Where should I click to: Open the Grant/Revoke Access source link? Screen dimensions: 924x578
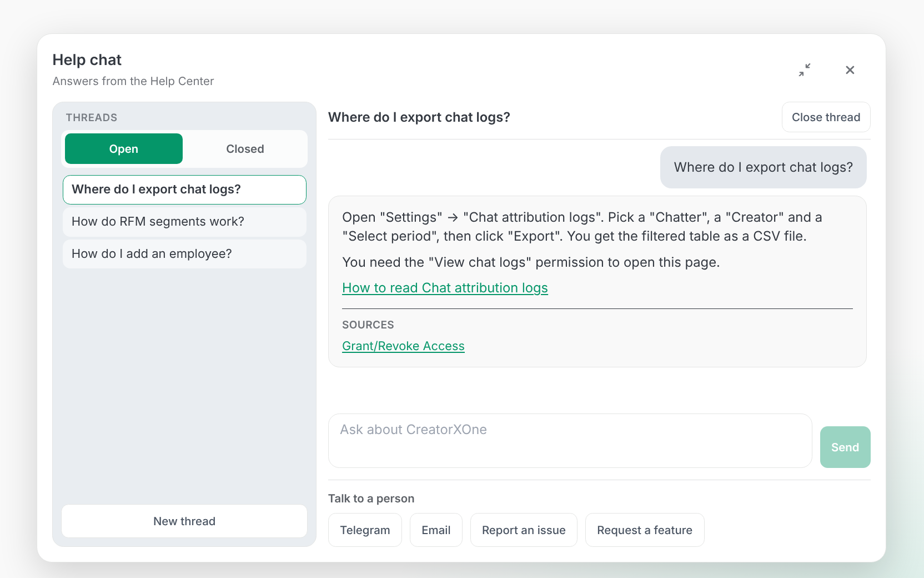click(403, 346)
